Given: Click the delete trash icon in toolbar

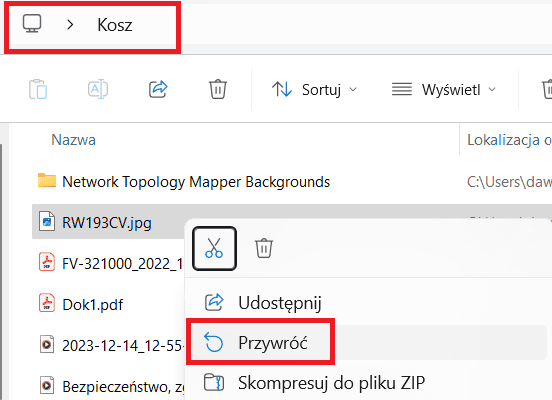Looking at the screenshot, I should tap(218, 89).
